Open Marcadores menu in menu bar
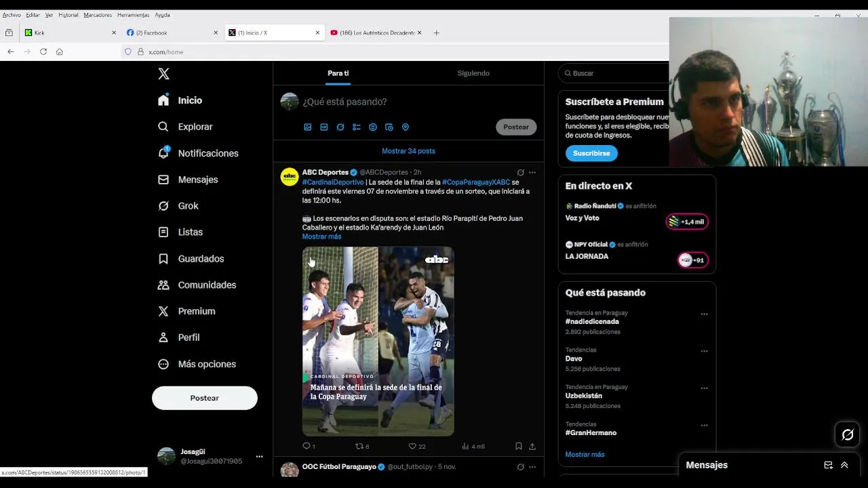868x488 pixels. click(98, 15)
